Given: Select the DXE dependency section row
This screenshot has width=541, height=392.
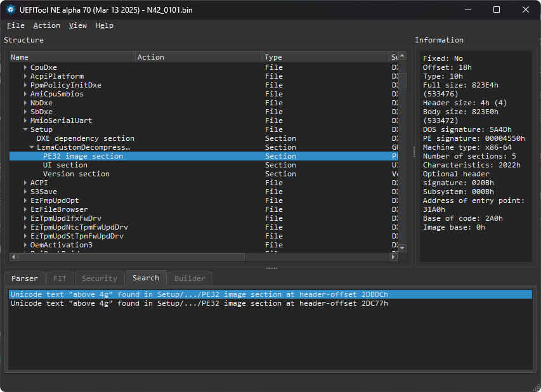Looking at the screenshot, I should click(x=204, y=138).
